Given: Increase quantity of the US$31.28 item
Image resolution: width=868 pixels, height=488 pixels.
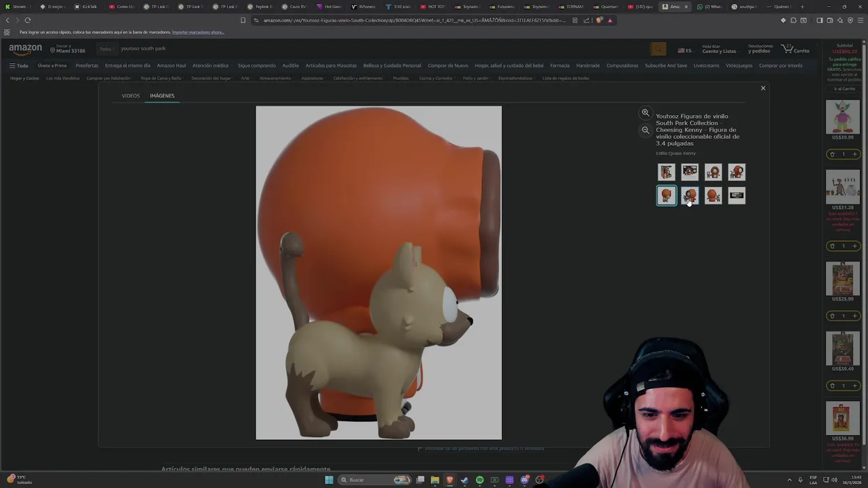Looking at the screenshot, I should pyautogui.click(x=854, y=246).
